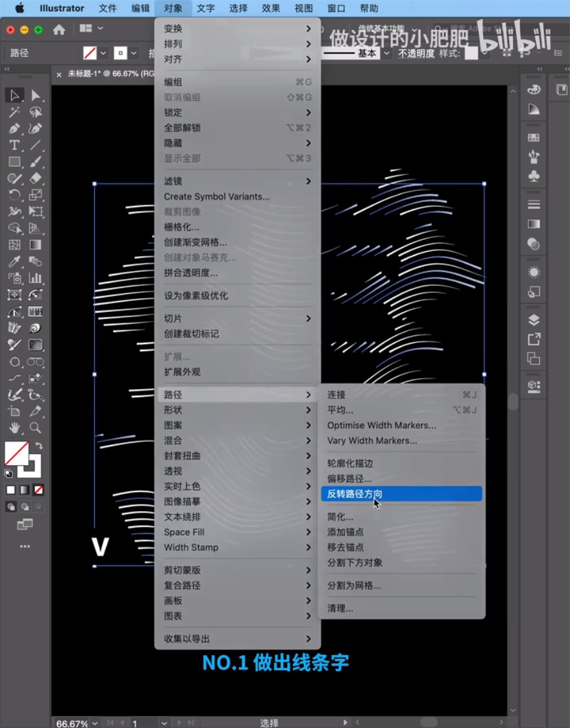Screen dimensions: 570x728
Task: Open the zoom level 66.67% dropdown
Action: click(95, 723)
